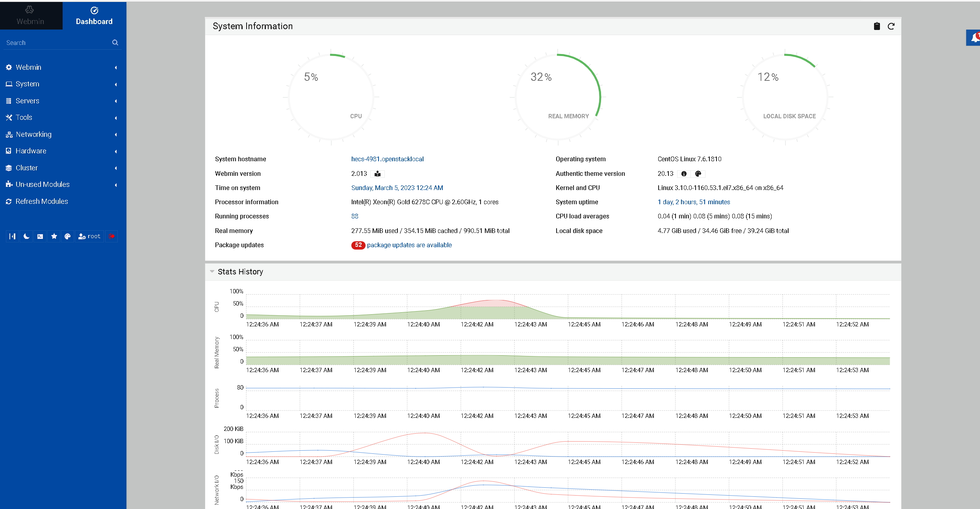
Task: Copy system information to clipboard icon
Action: (877, 26)
